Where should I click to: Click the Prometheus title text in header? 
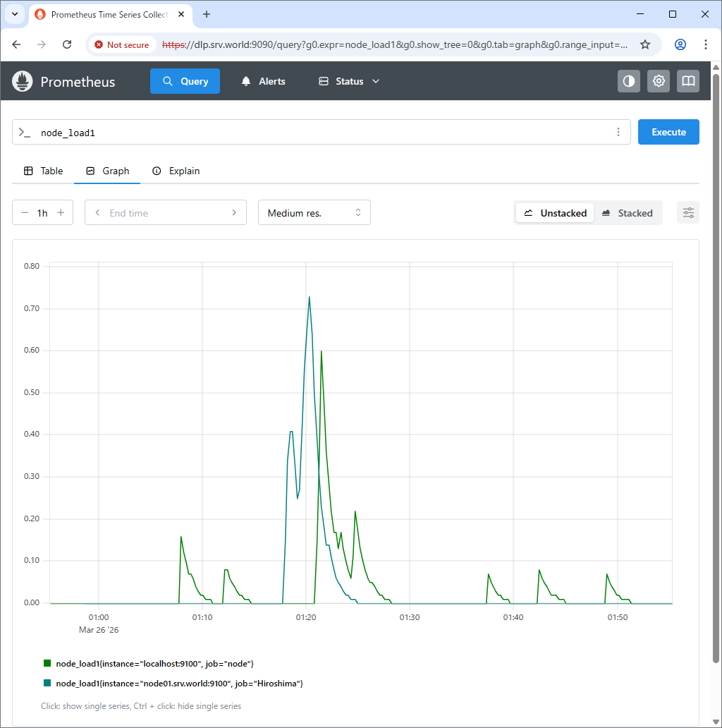click(x=78, y=82)
